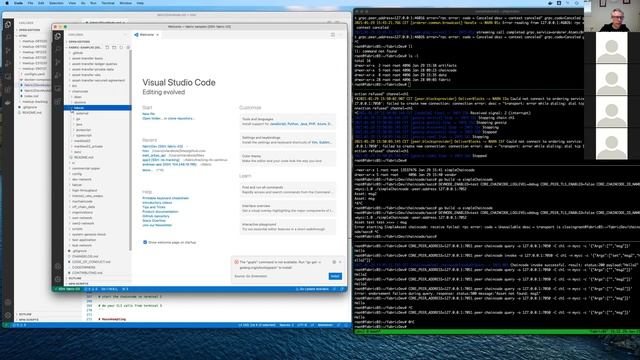Click notification bell in front VS Code status bar
The image size is (640, 360).
tap(342, 289)
